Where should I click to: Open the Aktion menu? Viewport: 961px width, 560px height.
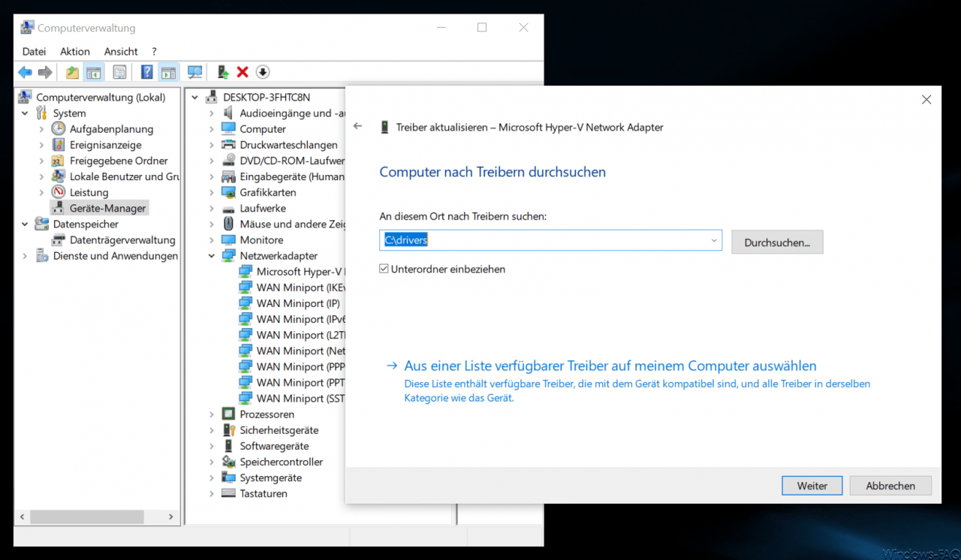click(74, 51)
